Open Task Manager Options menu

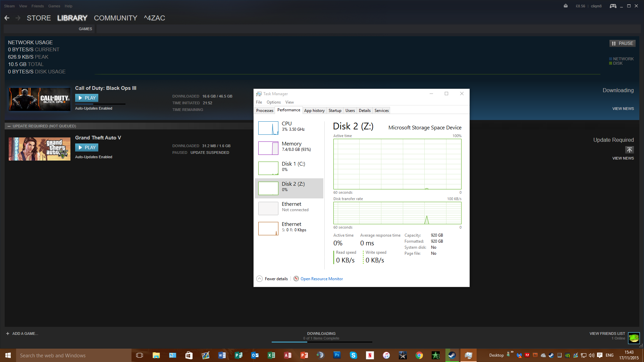273,102
